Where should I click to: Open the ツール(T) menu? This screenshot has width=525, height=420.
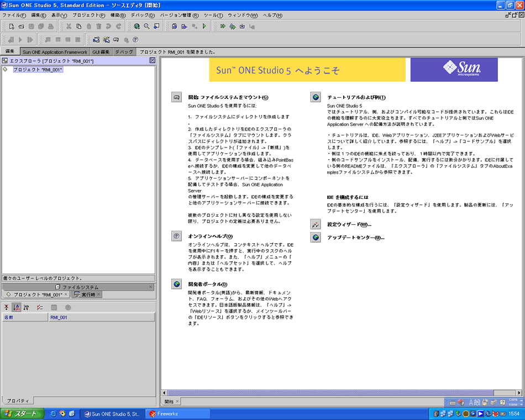pyautogui.click(x=213, y=15)
